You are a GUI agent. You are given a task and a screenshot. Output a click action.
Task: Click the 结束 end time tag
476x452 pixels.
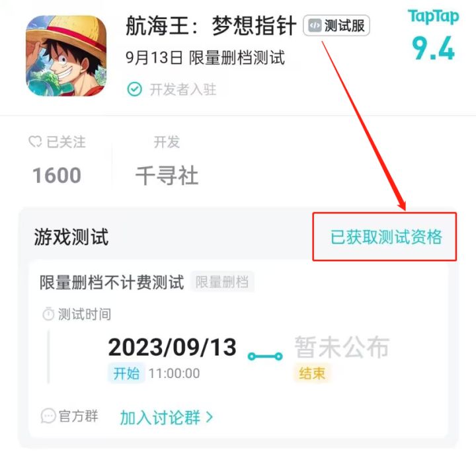(312, 373)
